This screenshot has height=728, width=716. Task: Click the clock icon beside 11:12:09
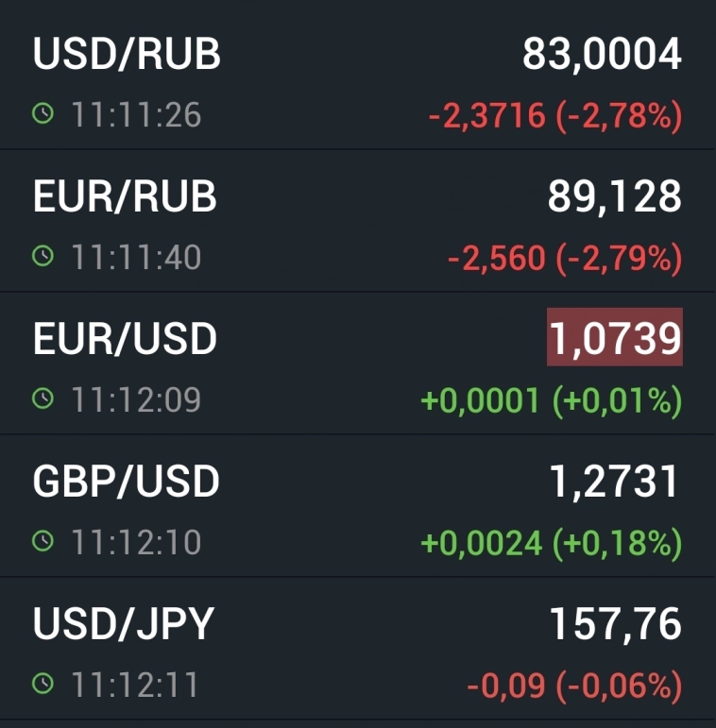coord(43,399)
